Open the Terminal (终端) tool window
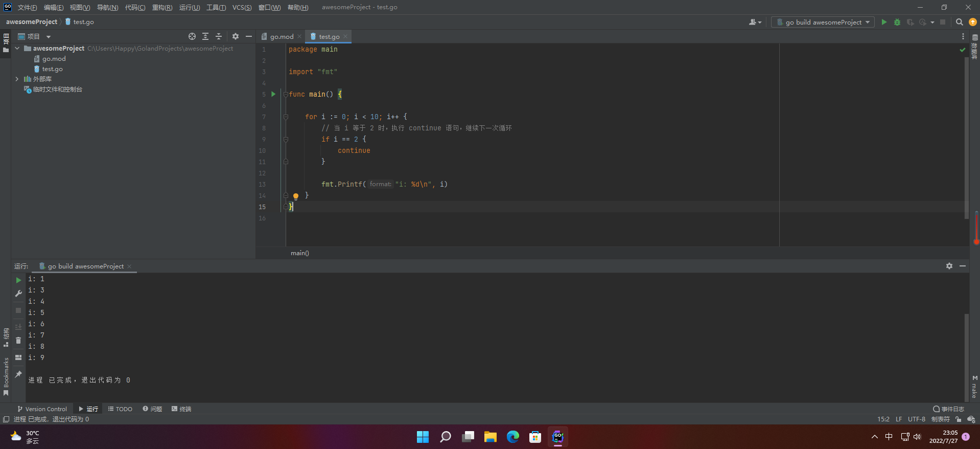This screenshot has height=449, width=980. 181,409
